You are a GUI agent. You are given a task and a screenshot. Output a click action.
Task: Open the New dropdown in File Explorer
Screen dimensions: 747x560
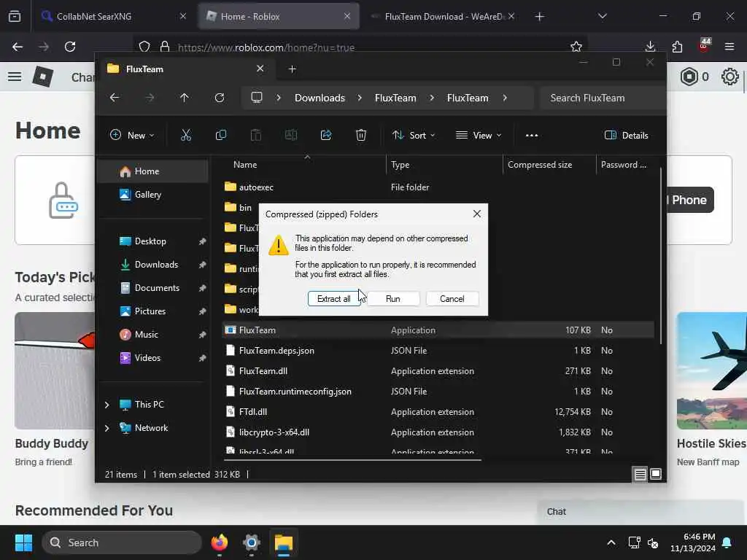[132, 135]
